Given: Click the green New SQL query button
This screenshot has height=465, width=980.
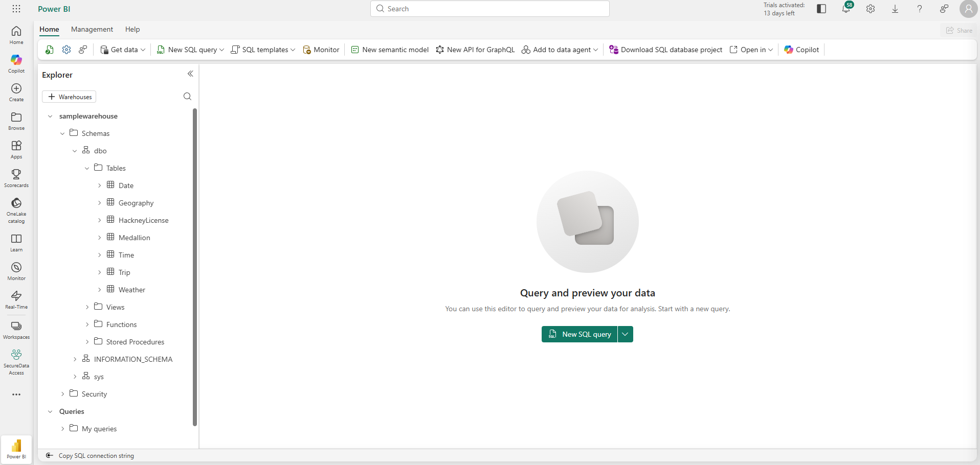Looking at the screenshot, I should (580, 334).
